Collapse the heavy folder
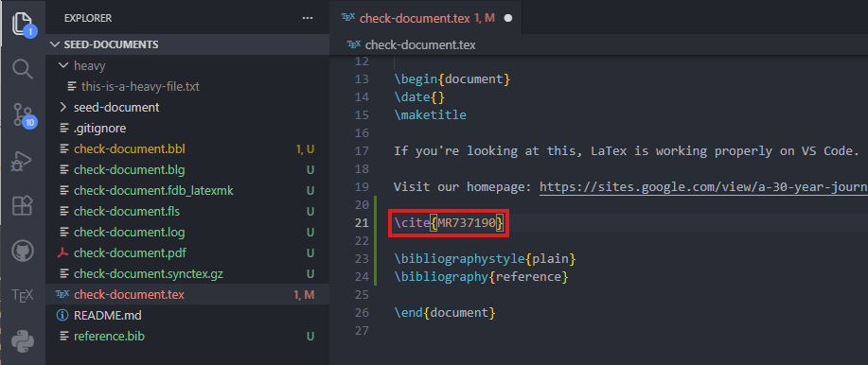 click(x=187, y=66)
